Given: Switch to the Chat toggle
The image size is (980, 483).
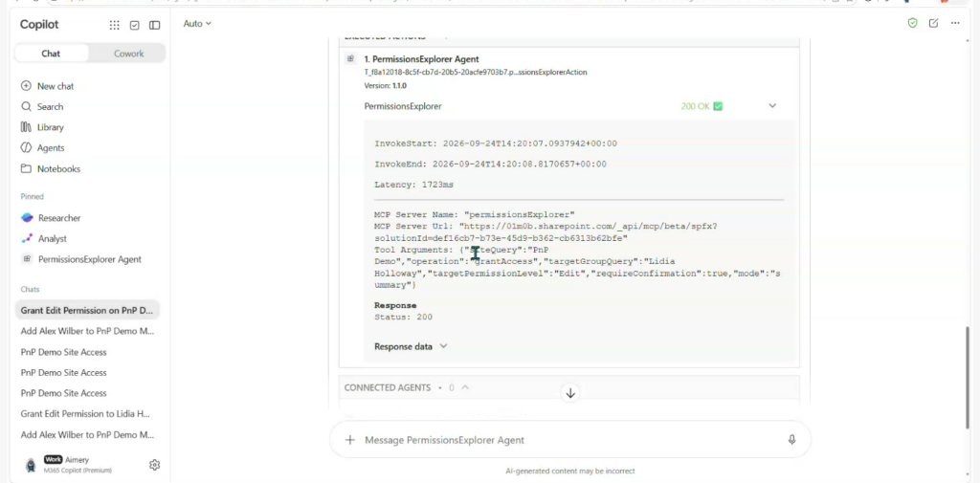Looking at the screenshot, I should pos(51,54).
